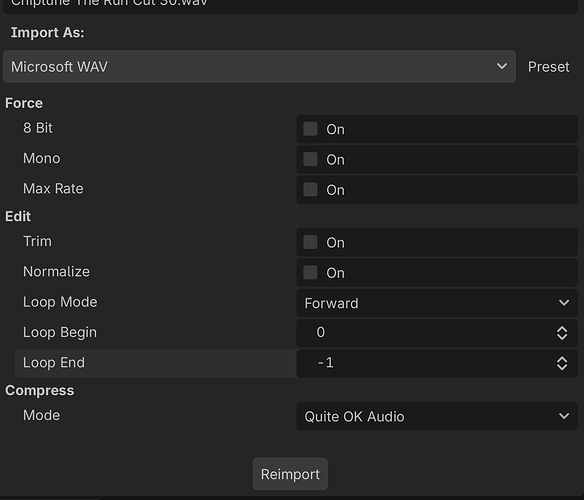Image resolution: width=584 pixels, height=500 pixels.
Task: Click the Normalize property label
Action: (57, 272)
